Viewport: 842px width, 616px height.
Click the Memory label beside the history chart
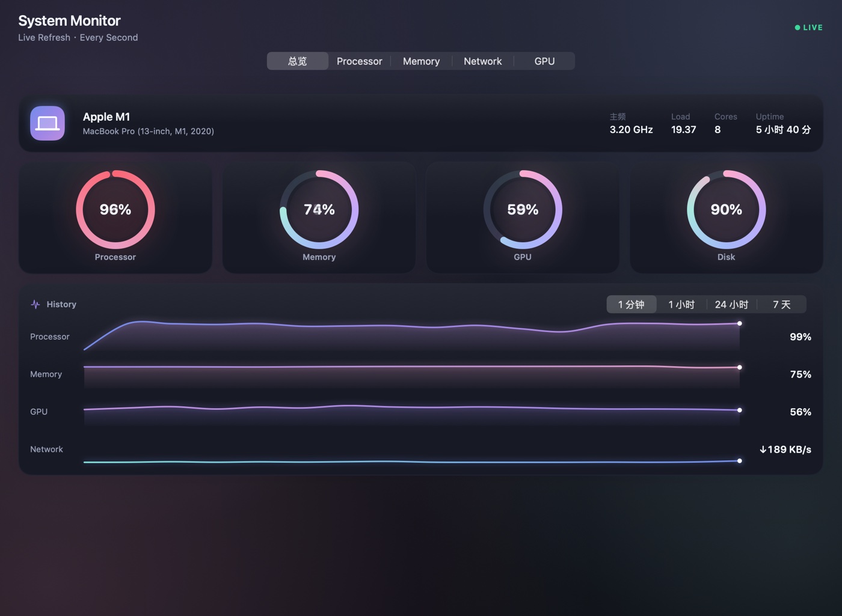coord(46,374)
